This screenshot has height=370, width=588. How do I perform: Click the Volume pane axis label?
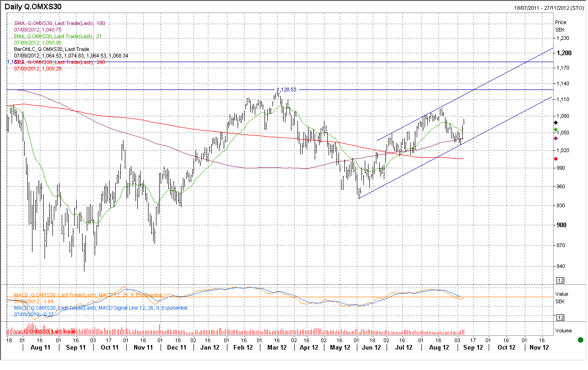(x=563, y=331)
